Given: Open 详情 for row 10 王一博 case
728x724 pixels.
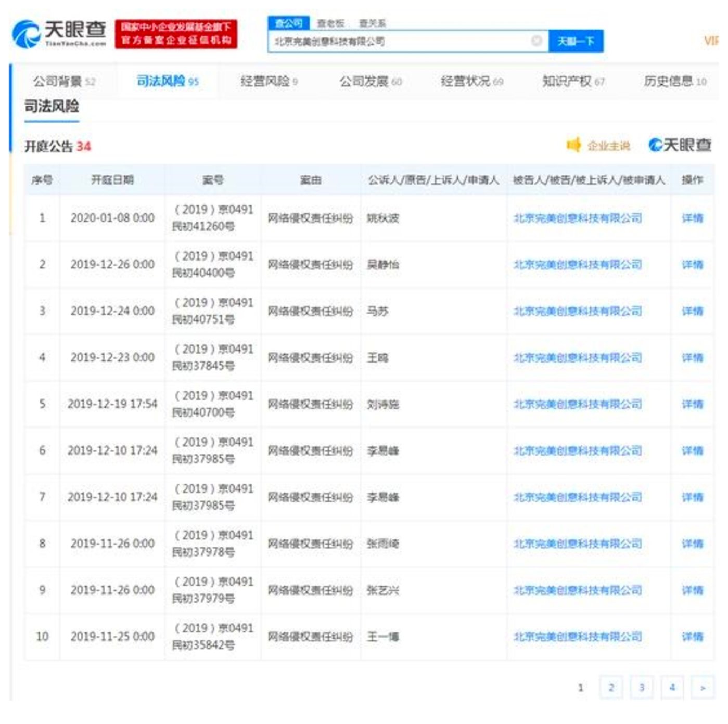Looking at the screenshot, I should (x=692, y=637).
